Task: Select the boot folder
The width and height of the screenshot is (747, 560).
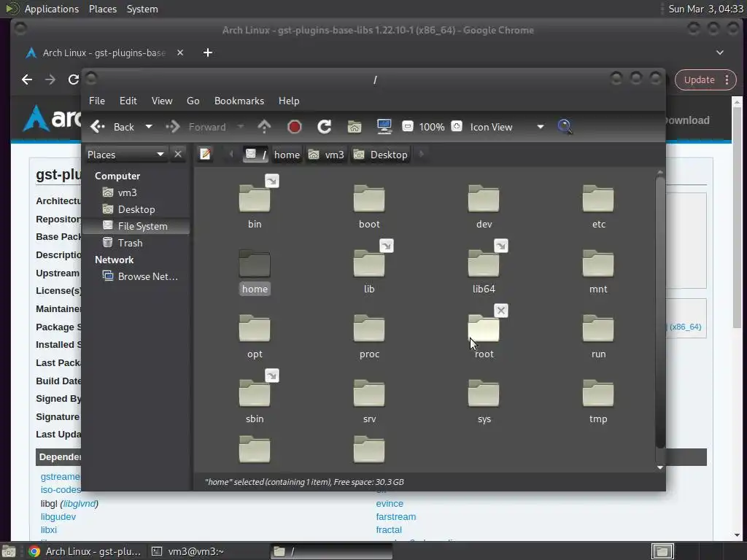Action: pyautogui.click(x=368, y=198)
